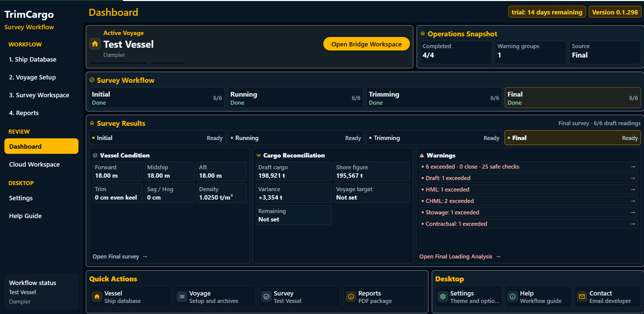Image resolution: width=644 pixels, height=314 pixels.
Task: Open the Ship Database workflow step
Action: click(41, 60)
